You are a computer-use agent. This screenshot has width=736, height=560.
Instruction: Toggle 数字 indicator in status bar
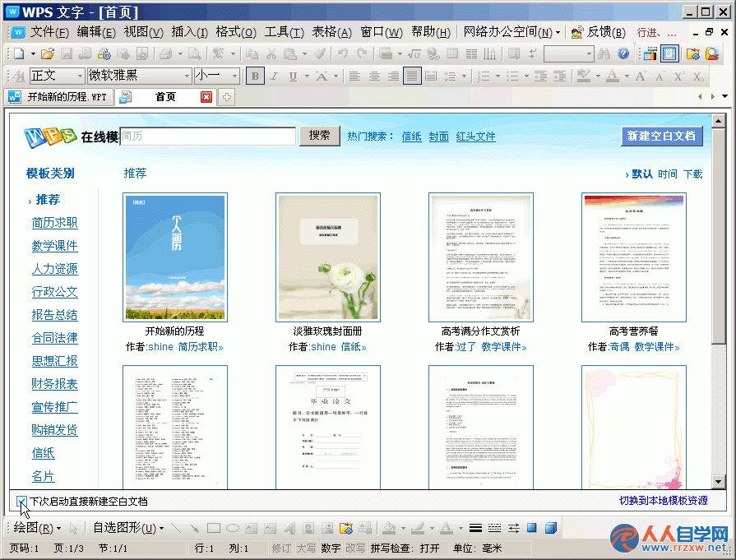[x=331, y=548]
